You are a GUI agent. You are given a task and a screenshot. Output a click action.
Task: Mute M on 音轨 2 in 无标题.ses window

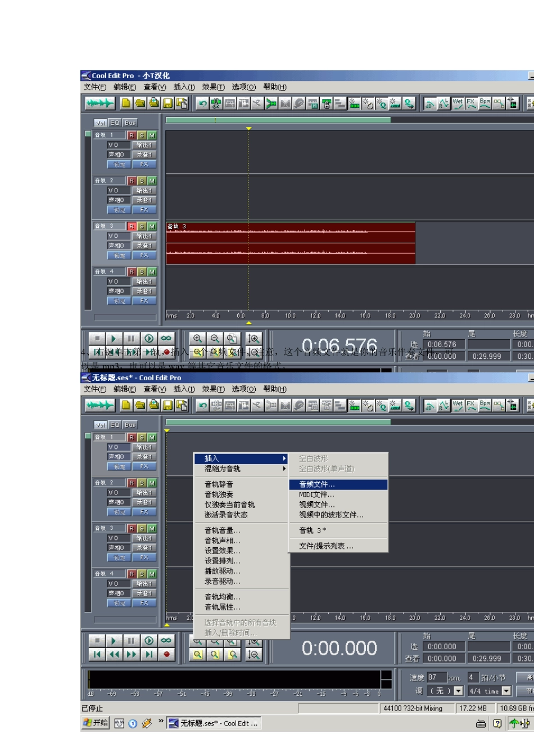click(152, 483)
